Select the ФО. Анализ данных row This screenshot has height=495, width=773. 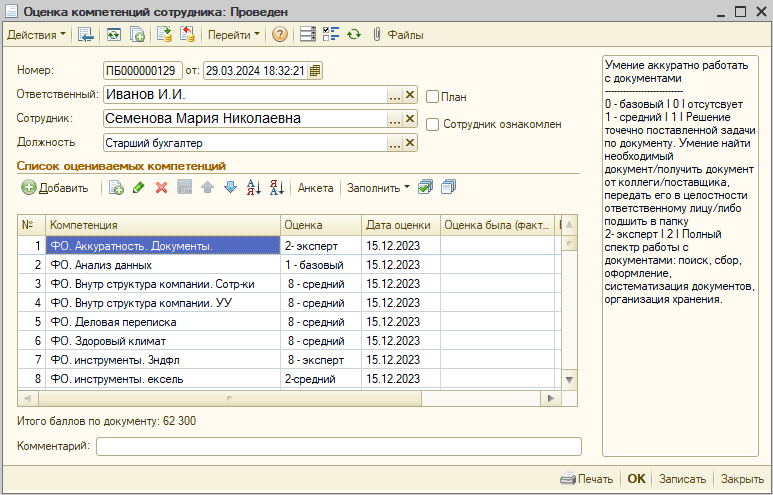pyautogui.click(x=287, y=265)
